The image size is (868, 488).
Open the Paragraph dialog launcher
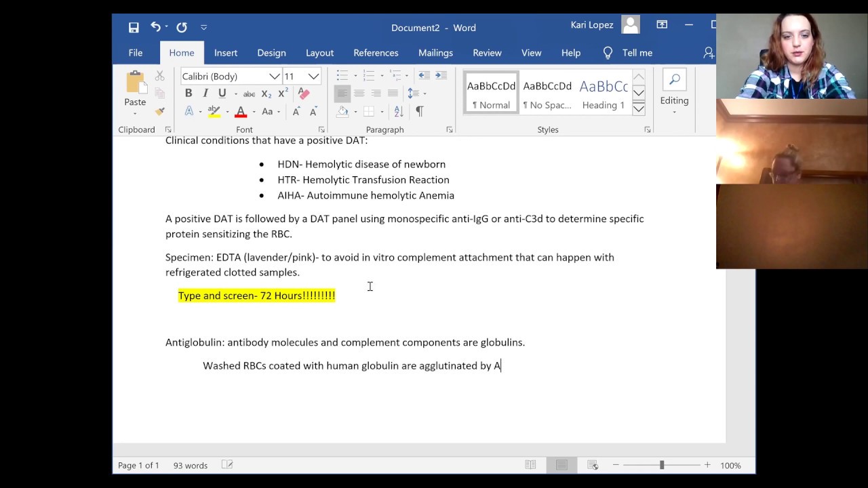pyautogui.click(x=450, y=129)
